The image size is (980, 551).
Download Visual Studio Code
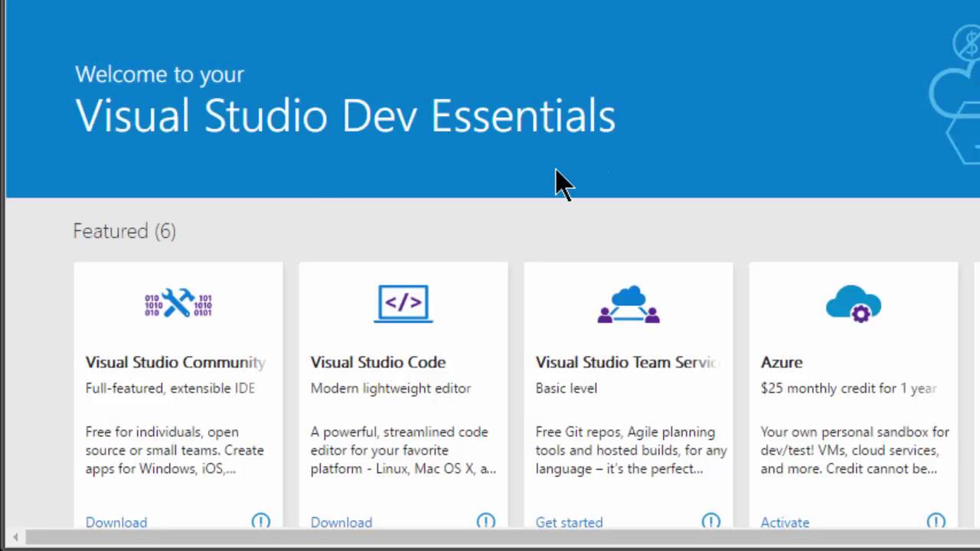coord(341,523)
